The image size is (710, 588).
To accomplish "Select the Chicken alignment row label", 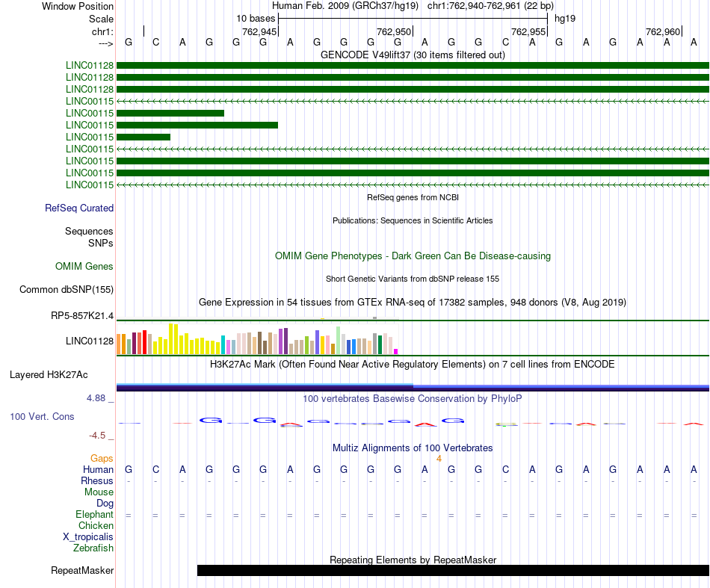I will tap(96, 525).
